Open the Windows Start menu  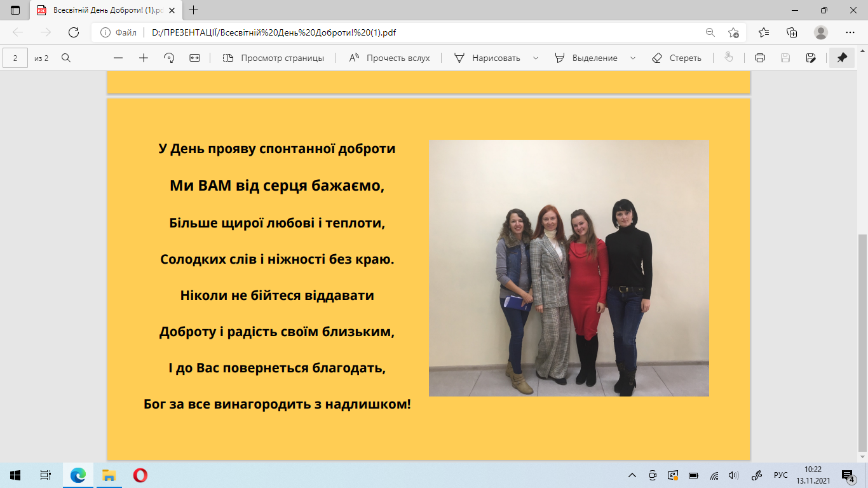tap(15, 475)
